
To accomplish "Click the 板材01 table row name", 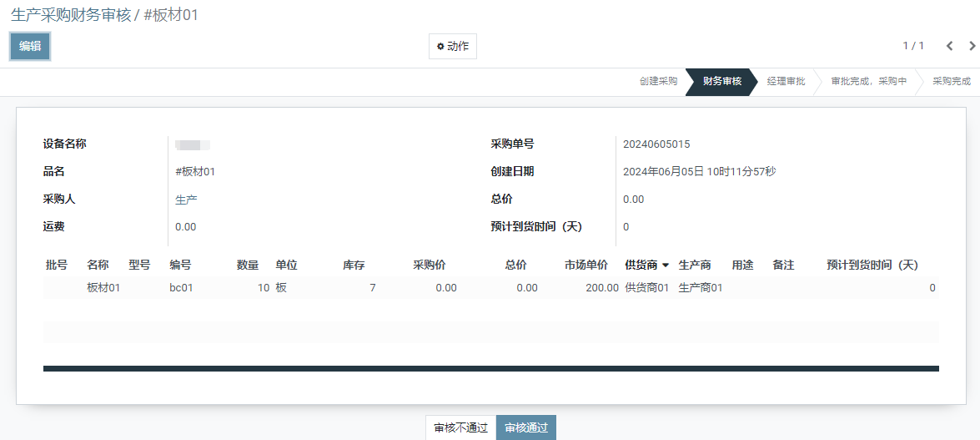I will [103, 288].
